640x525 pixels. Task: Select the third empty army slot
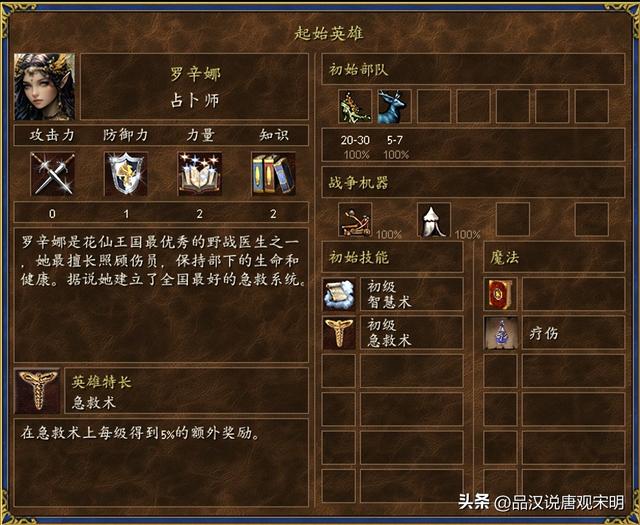pos(434,107)
